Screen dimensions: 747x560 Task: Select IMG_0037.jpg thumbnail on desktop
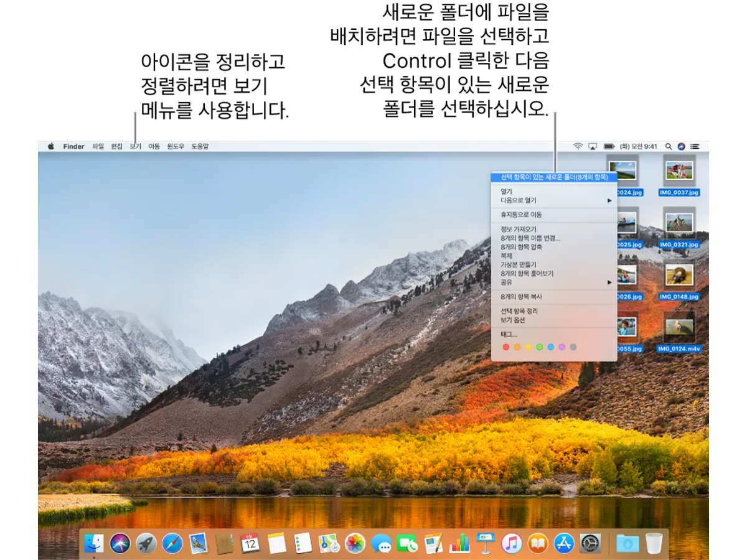679,170
